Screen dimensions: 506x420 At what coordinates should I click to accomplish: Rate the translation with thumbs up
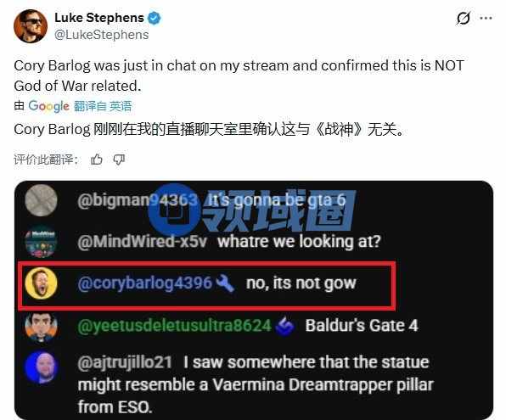click(x=97, y=160)
